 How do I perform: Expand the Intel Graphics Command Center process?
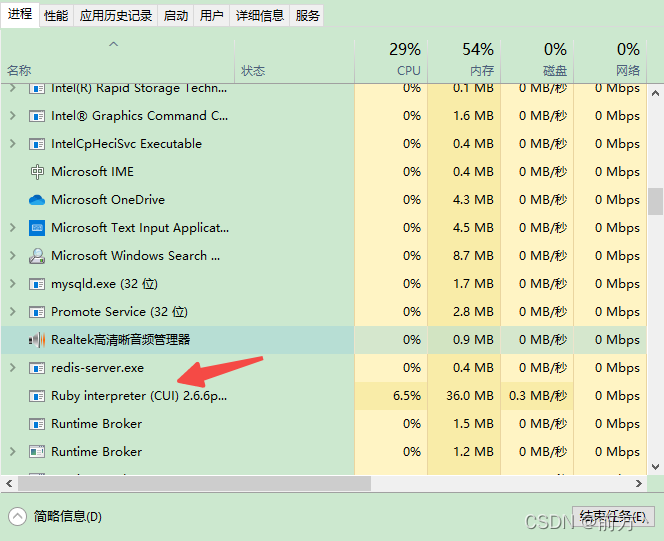[x=13, y=116]
